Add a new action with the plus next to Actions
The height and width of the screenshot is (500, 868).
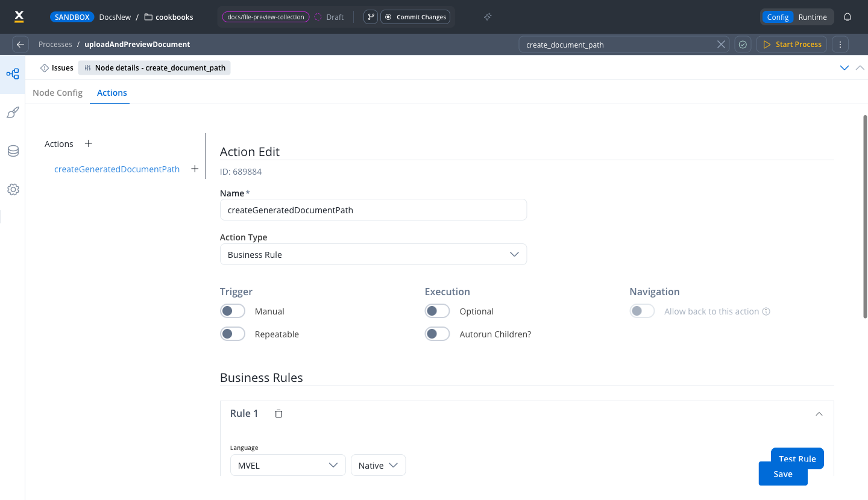click(x=89, y=143)
